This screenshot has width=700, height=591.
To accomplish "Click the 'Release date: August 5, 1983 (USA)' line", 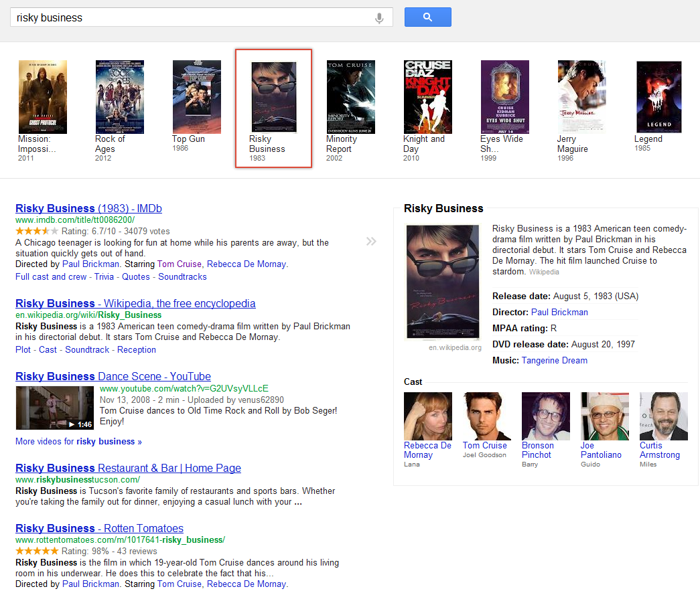I will click(565, 296).
